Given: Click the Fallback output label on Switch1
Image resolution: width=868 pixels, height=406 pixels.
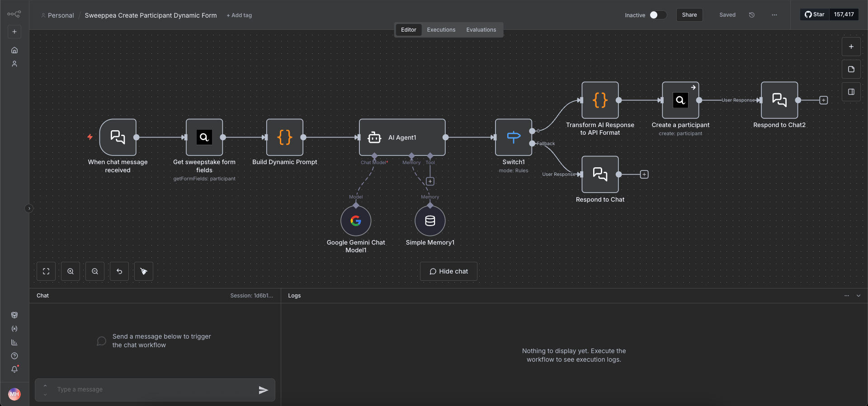Looking at the screenshot, I should click(x=546, y=144).
